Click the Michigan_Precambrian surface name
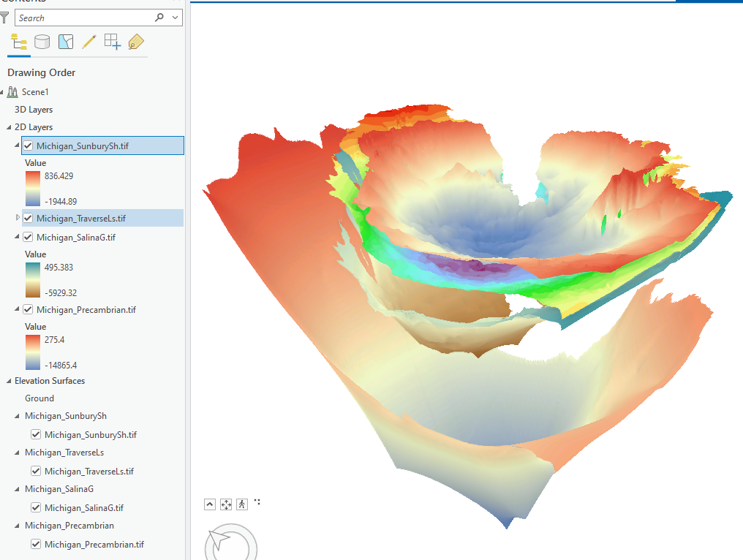Screen dimensions: 743x560 coord(69,526)
